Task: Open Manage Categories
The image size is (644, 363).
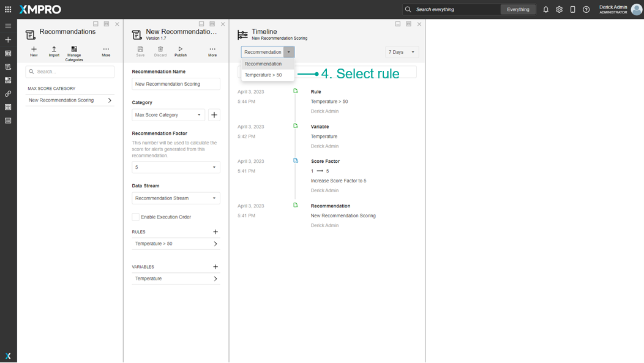Action: (x=74, y=50)
